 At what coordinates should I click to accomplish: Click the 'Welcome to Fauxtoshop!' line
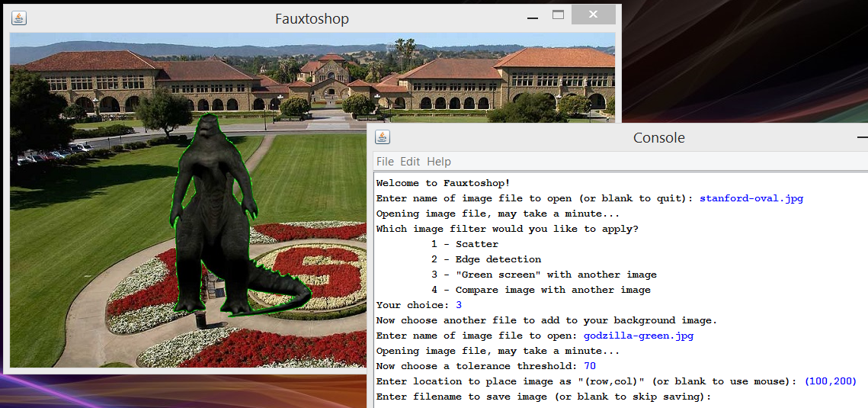pyautogui.click(x=443, y=183)
